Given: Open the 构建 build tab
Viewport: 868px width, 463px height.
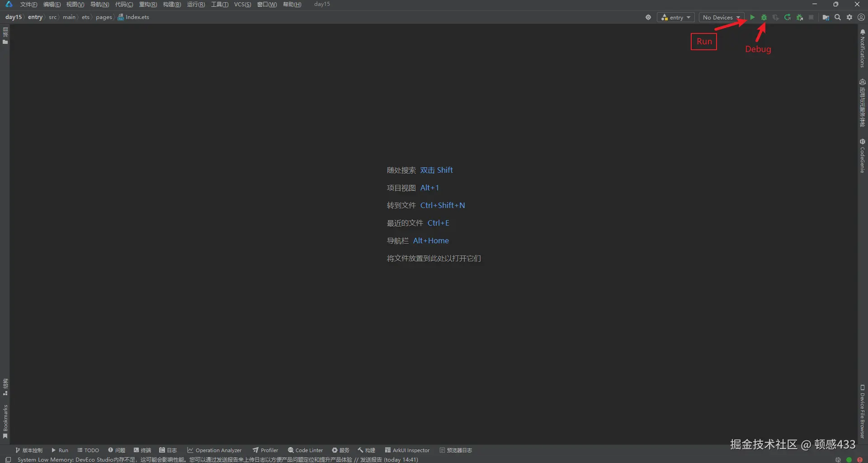Looking at the screenshot, I should (x=367, y=450).
